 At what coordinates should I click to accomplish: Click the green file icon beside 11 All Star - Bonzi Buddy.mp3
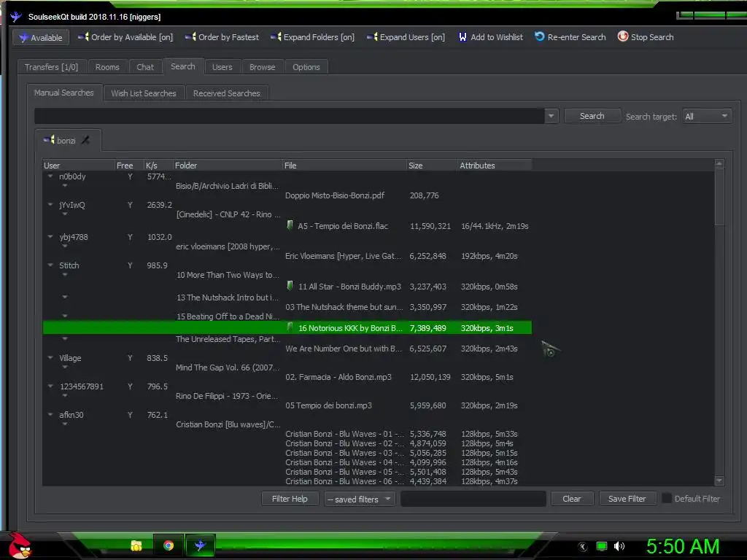(x=290, y=285)
